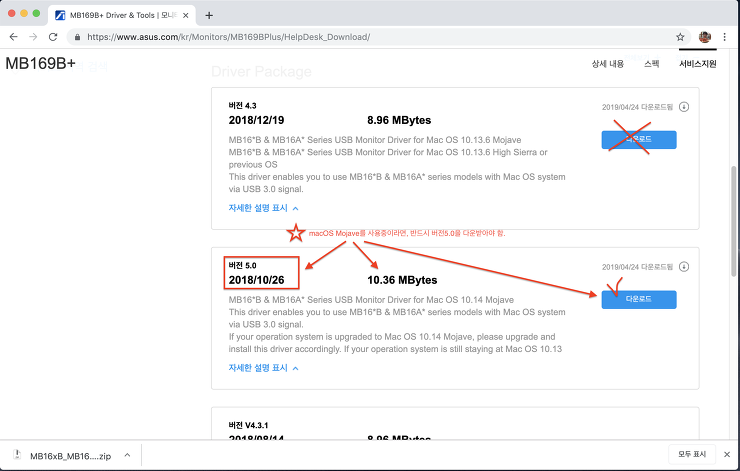Screen dimensions: 740x471
Task: Click the 10.36 MBytes file size
Action: 402,280
